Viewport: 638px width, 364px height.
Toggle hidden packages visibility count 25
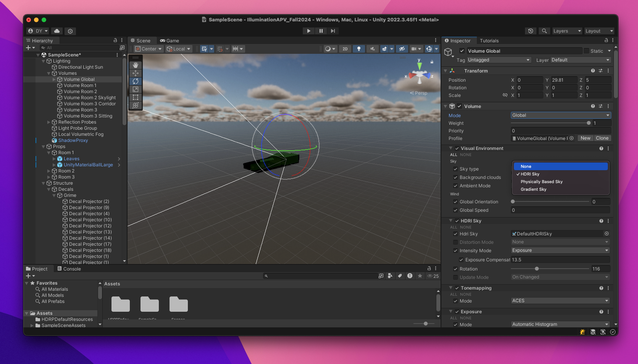(433, 276)
